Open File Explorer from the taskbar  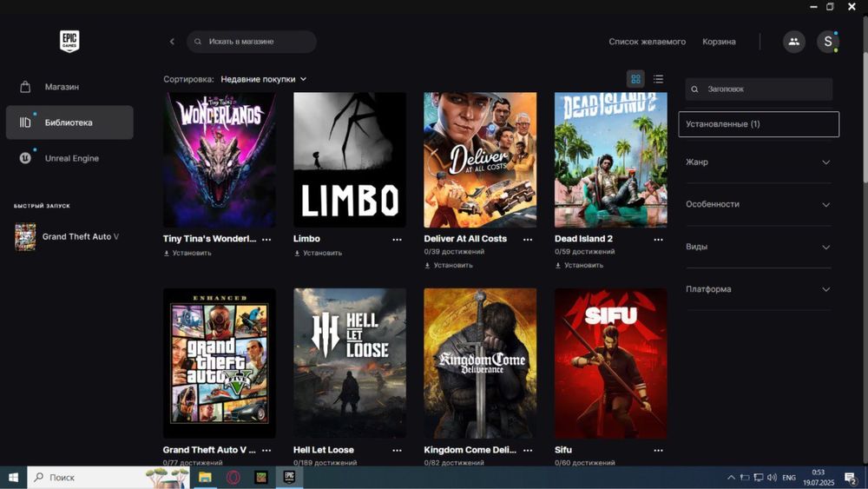click(x=205, y=478)
